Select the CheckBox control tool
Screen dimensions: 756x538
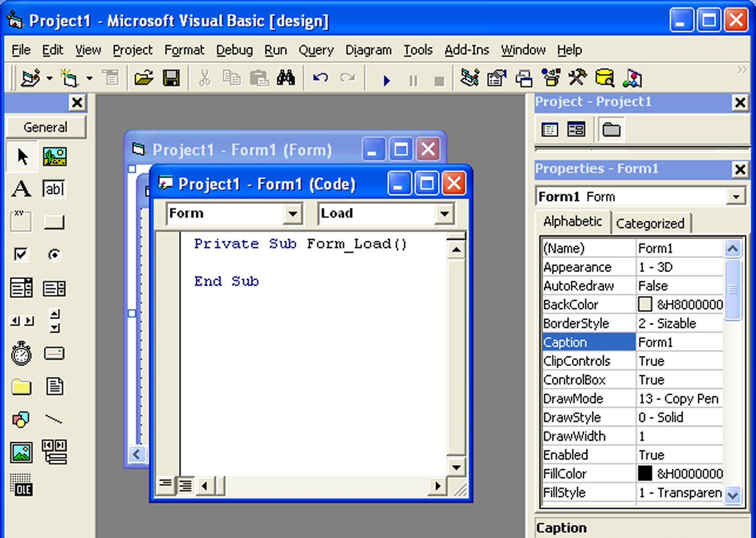(21, 254)
